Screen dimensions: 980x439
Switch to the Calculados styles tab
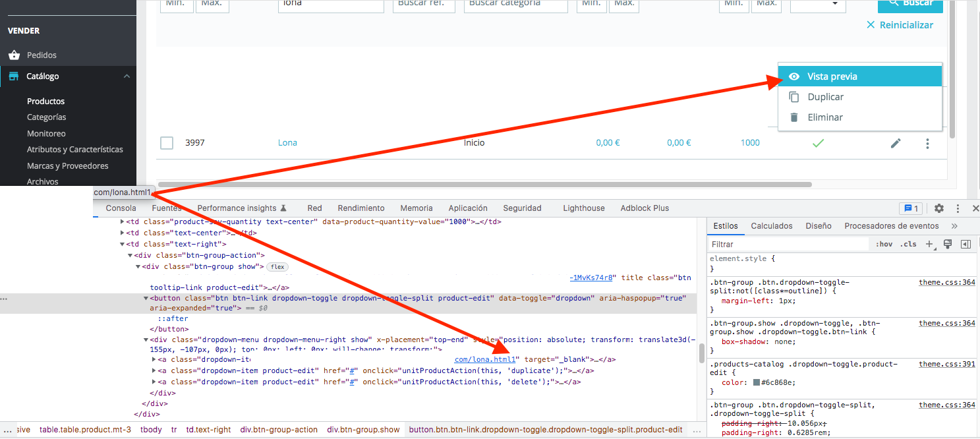pos(772,226)
